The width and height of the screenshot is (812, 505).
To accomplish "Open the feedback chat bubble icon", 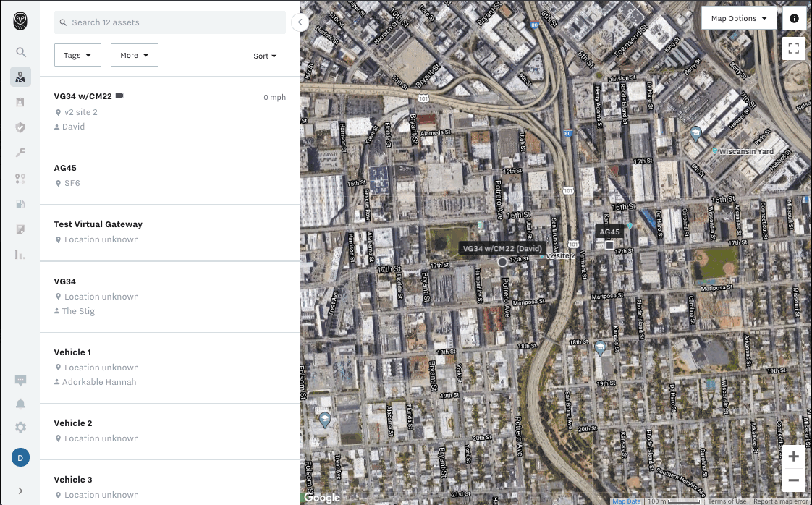I will (20, 381).
